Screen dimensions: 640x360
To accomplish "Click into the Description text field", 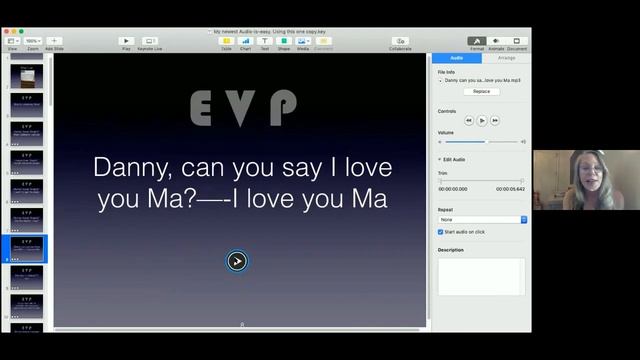I will coord(481,276).
